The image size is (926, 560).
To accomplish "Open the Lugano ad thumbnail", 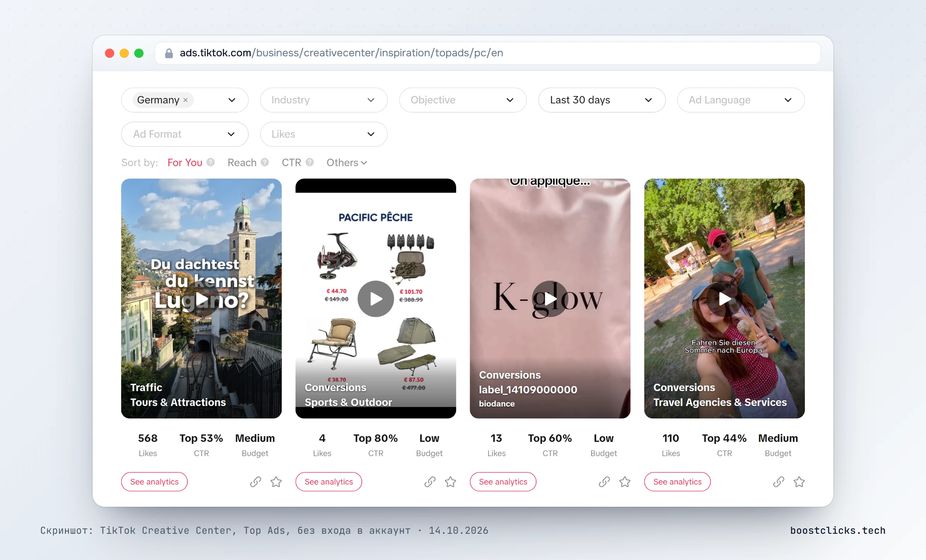I will tap(201, 298).
